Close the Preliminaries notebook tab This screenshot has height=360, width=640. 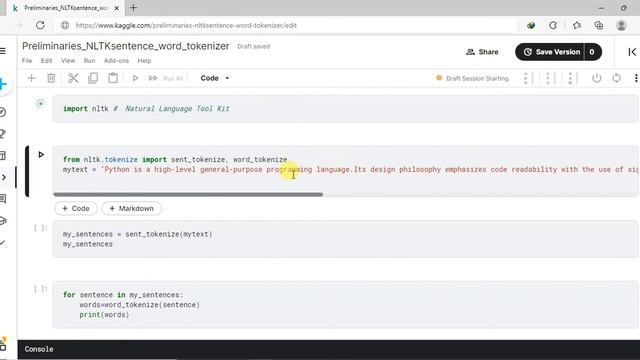pyautogui.click(x=116, y=8)
